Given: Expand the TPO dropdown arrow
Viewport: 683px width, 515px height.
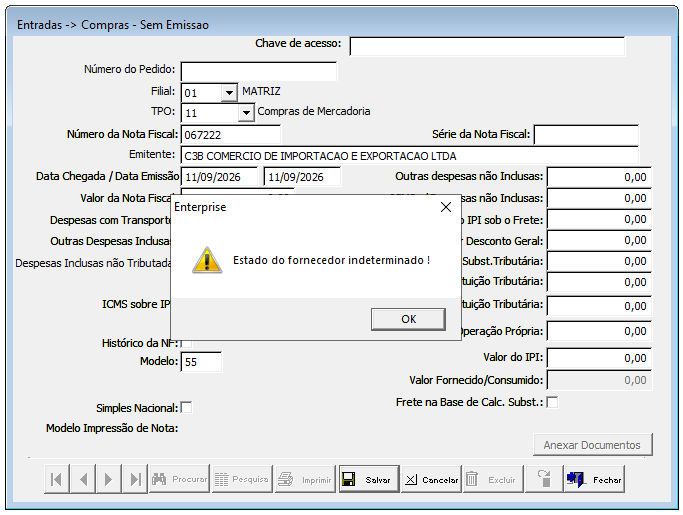Looking at the screenshot, I should (246, 112).
